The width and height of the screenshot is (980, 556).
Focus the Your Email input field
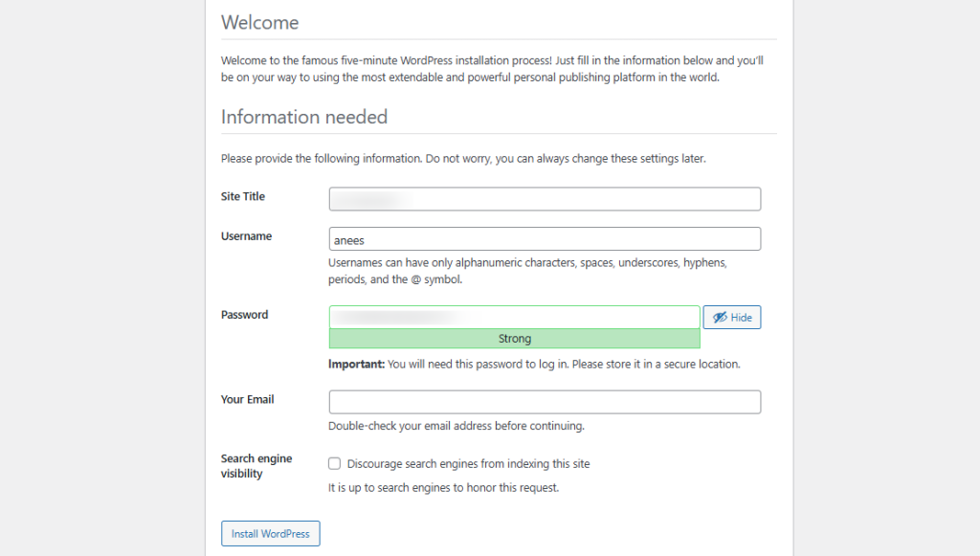point(545,402)
